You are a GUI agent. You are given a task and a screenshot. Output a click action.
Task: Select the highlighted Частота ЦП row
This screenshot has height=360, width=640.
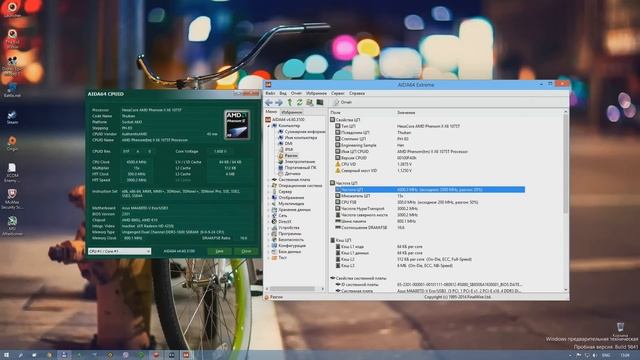point(429,190)
